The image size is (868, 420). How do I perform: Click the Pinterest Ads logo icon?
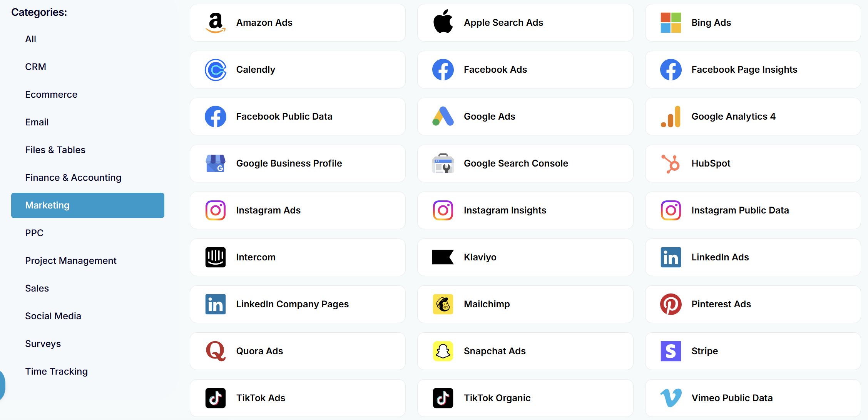tap(671, 304)
